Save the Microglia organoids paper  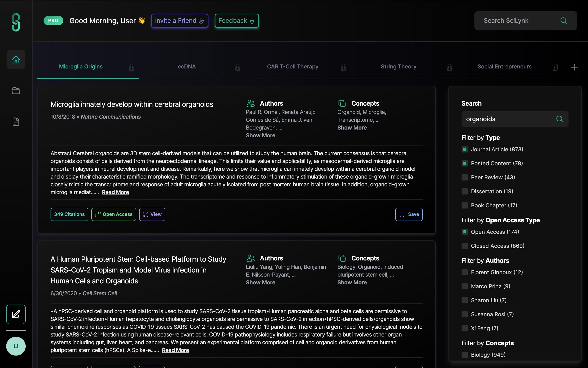coord(409,214)
